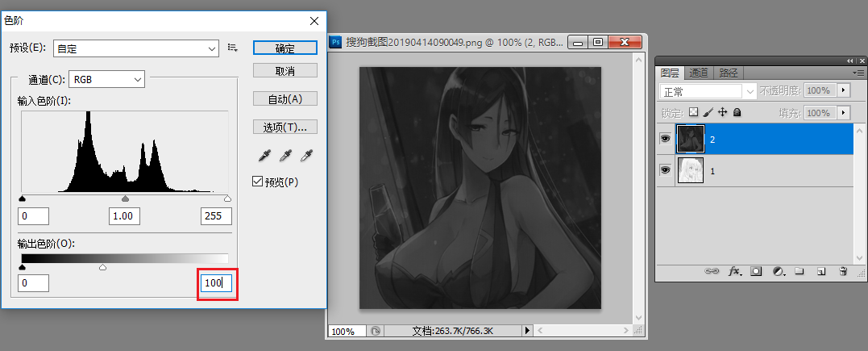Click the 选项(T)... button
868x351 pixels.
point(285,127)
